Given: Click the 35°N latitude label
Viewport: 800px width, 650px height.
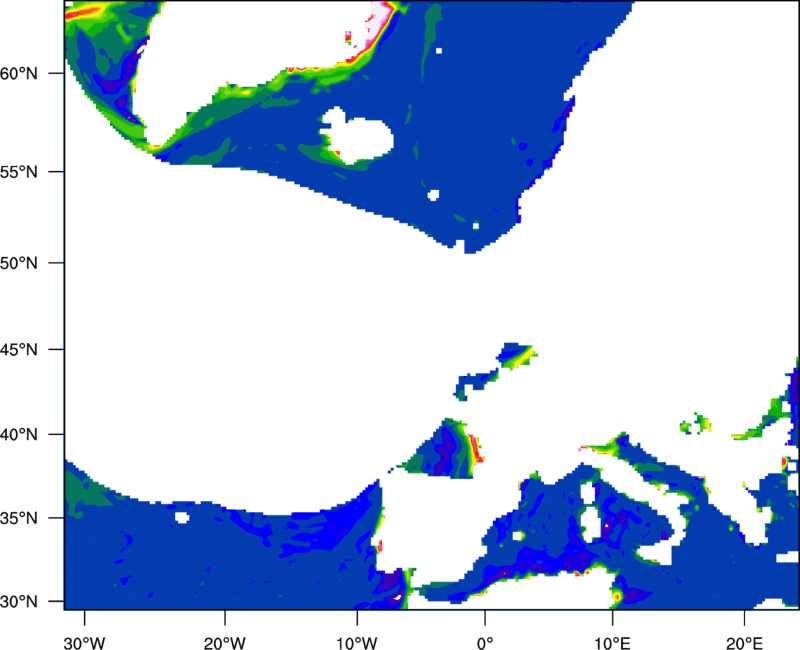Looking at the screenshot, I should [19, 518].
